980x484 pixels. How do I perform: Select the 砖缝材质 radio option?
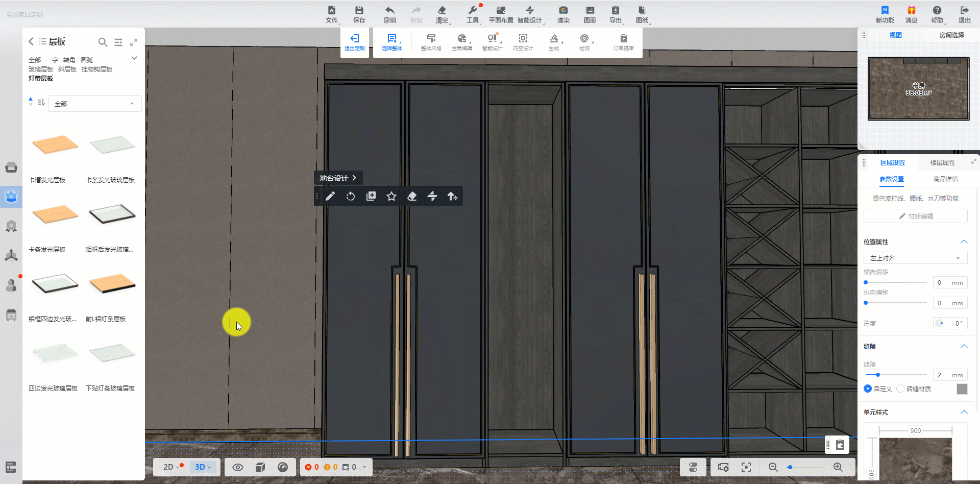tap(900, 389)
